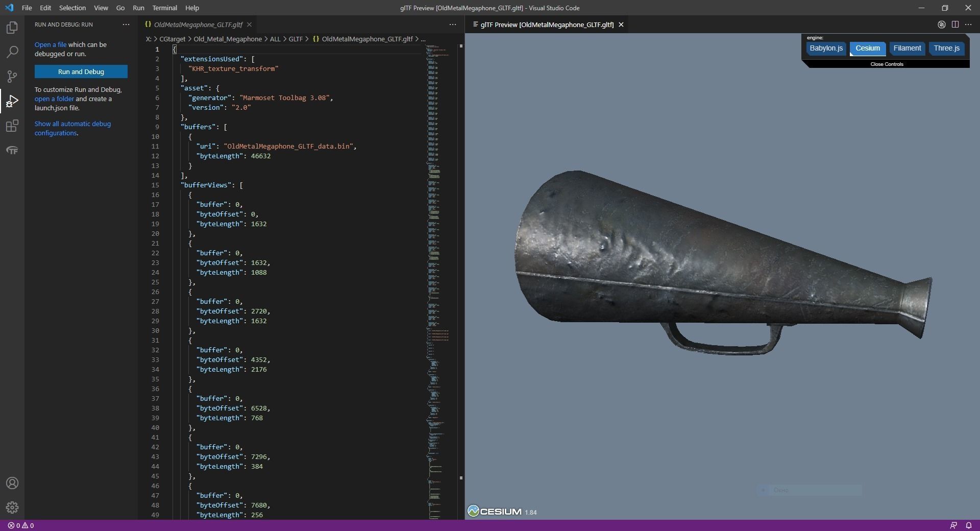The image size is (980, 531).
Task: Click the TF extension icon in sidebar
Action: click(x=12, y=150)
